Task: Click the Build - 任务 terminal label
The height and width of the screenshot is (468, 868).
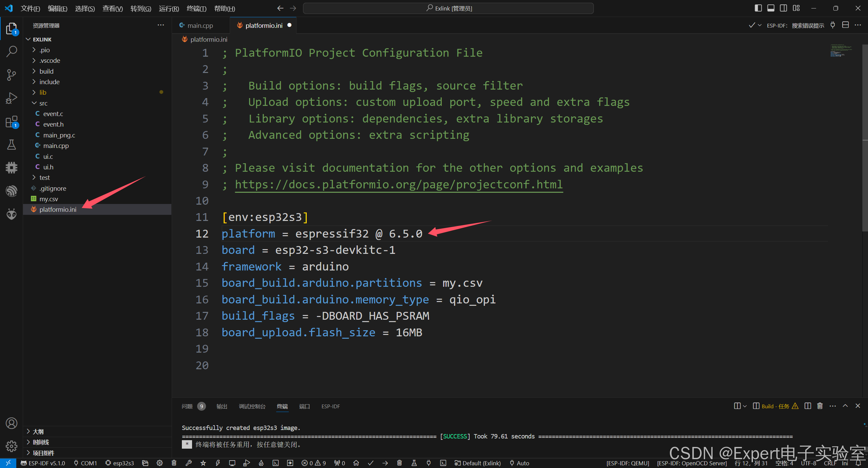Action: (776, 406)
